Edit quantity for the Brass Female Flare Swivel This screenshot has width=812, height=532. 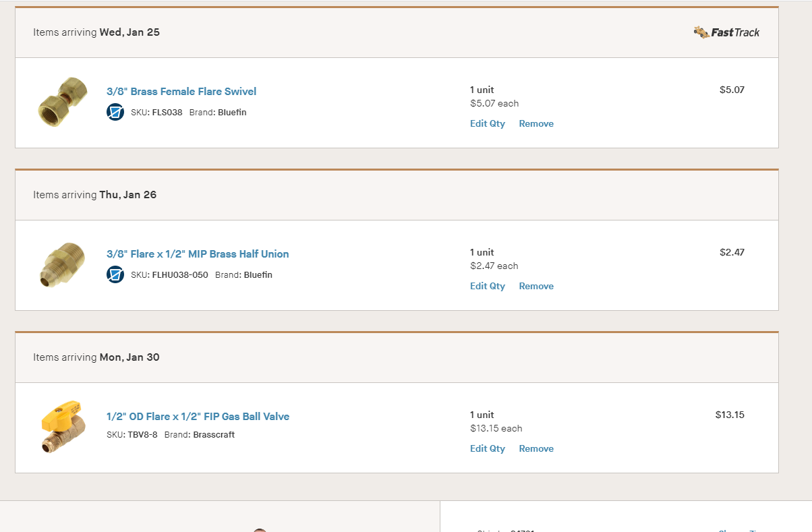(488, 124)
